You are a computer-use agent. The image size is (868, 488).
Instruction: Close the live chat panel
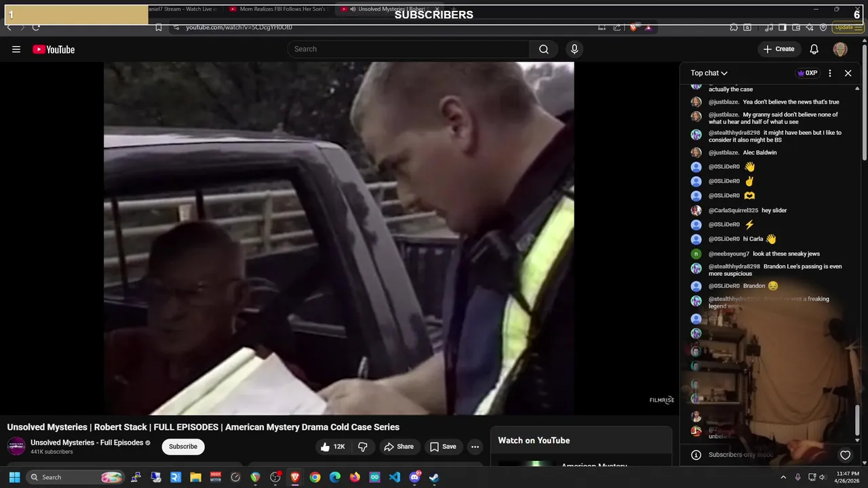click(848, 73)
